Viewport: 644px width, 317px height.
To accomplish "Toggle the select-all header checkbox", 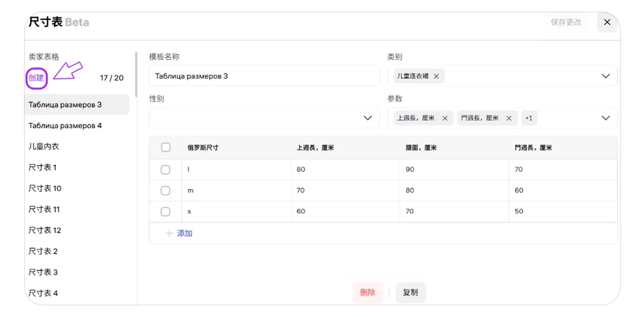I will coord(165,147).
